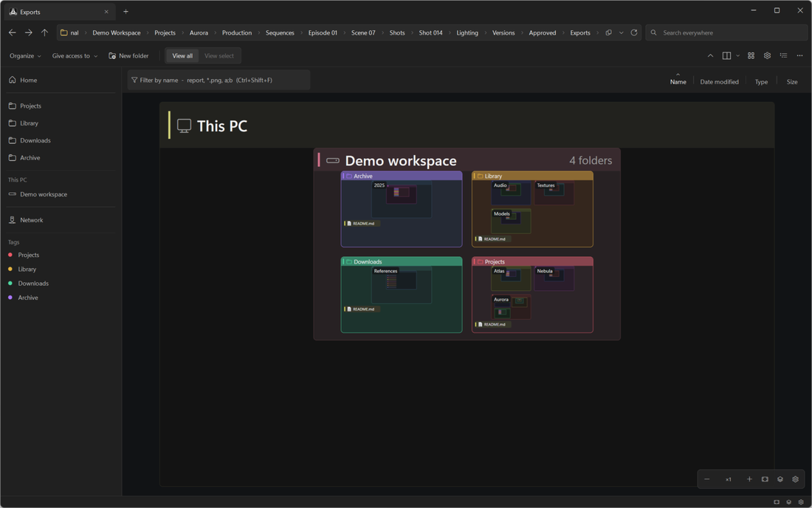Switch to View select mode
The image size is (812, 508).
click(x=219, y=56)
